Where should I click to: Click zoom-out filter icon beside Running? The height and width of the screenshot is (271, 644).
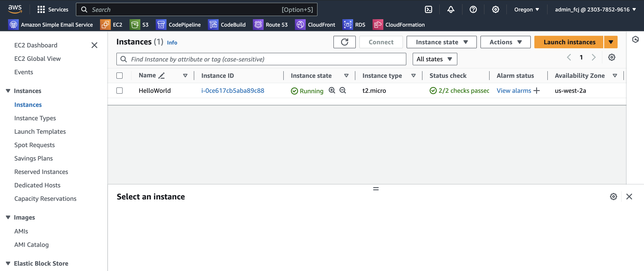point(343,90)
